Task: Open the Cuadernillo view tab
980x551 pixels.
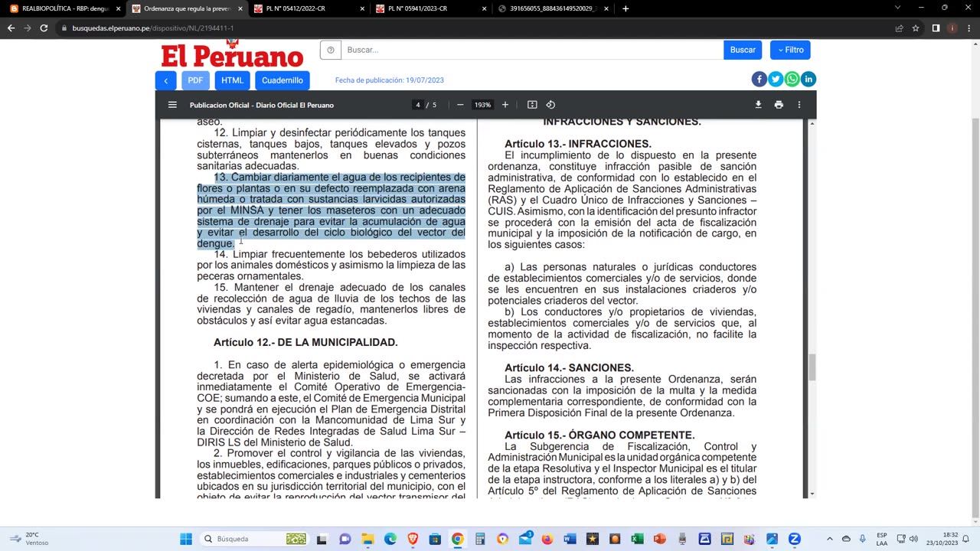Action: [282, 80]
